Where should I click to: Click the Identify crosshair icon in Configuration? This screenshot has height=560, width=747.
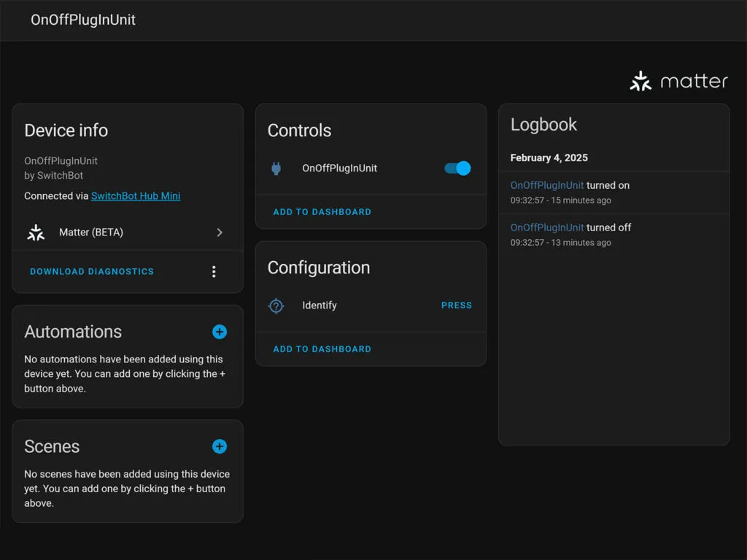pos(276,306)
